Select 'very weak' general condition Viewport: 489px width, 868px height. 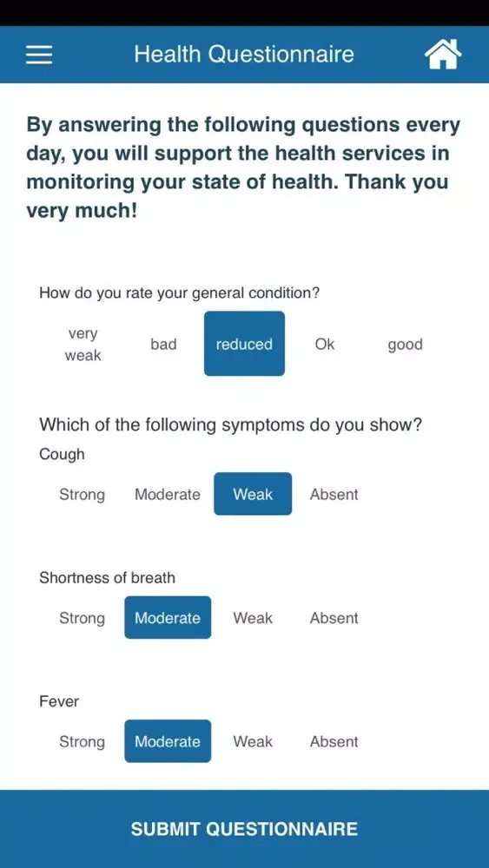pyautogui.click(x=83, y=345)
